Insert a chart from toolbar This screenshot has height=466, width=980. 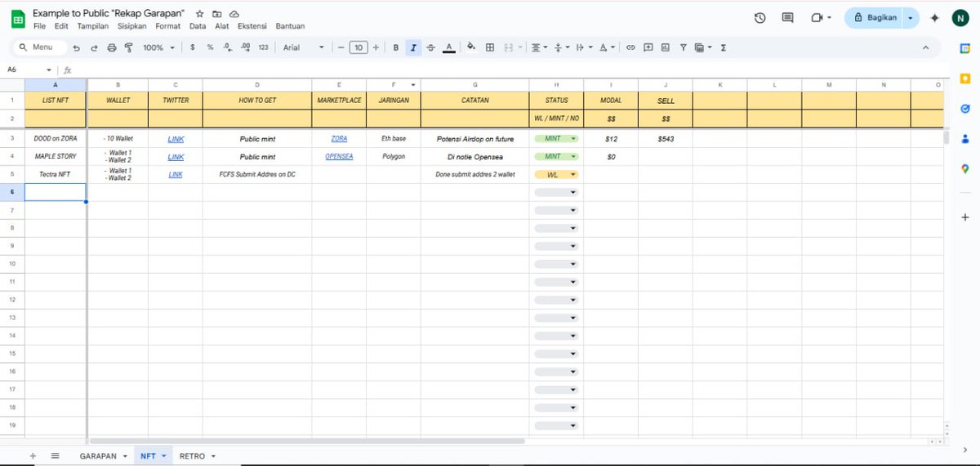point(666,47)
